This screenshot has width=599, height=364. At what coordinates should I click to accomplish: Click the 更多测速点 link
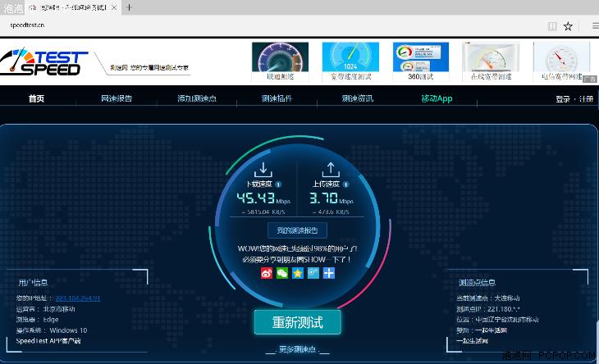coord(297,349)
